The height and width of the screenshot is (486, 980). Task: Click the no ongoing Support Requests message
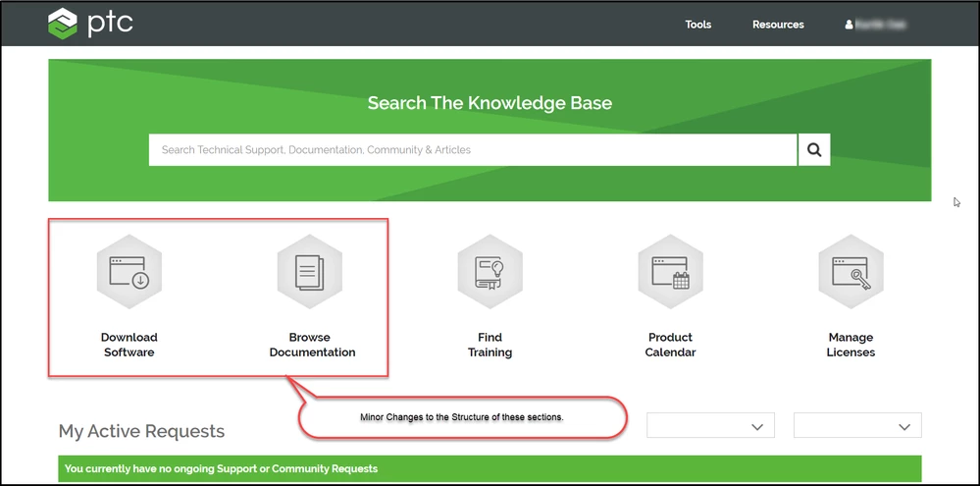pyautogui.click(x=222, y=468)
